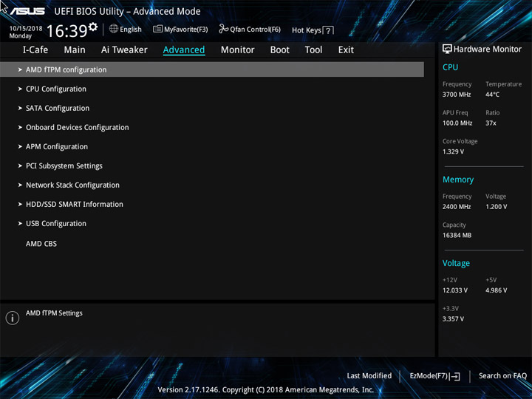Expand arrow beside CPU Configuration
Image resolution: width=532 pixels, height=399 pixels.
20,89
